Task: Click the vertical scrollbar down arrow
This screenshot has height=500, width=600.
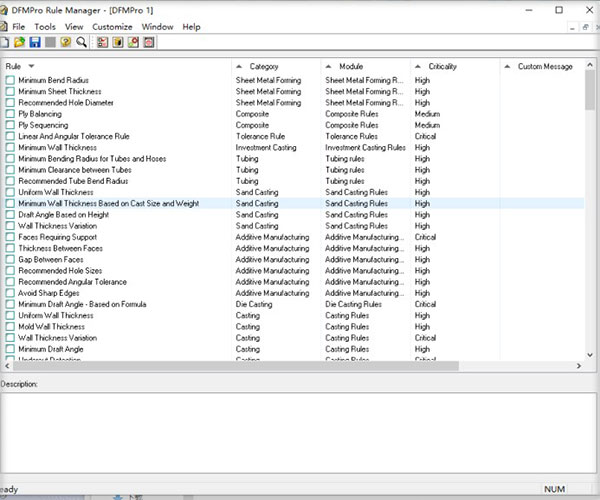Action: coord(590,355)
